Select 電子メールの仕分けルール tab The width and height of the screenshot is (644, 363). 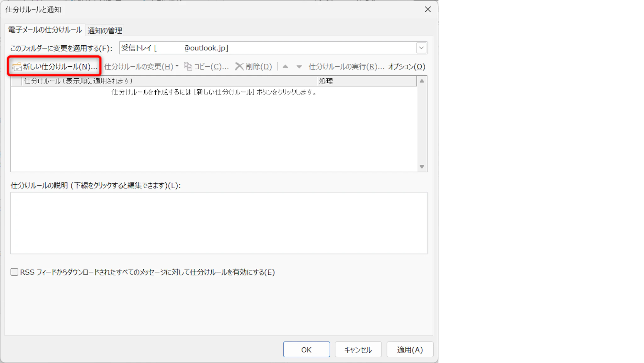click(x=45, y=30)
